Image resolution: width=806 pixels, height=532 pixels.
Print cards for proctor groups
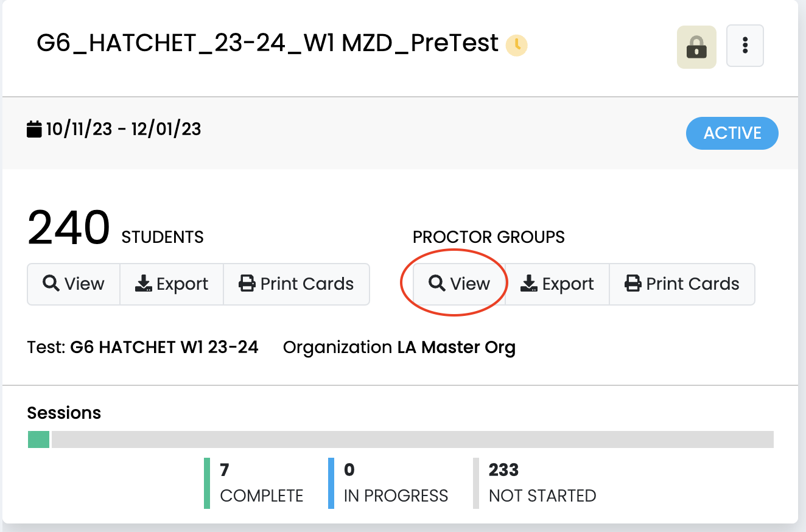682,284
